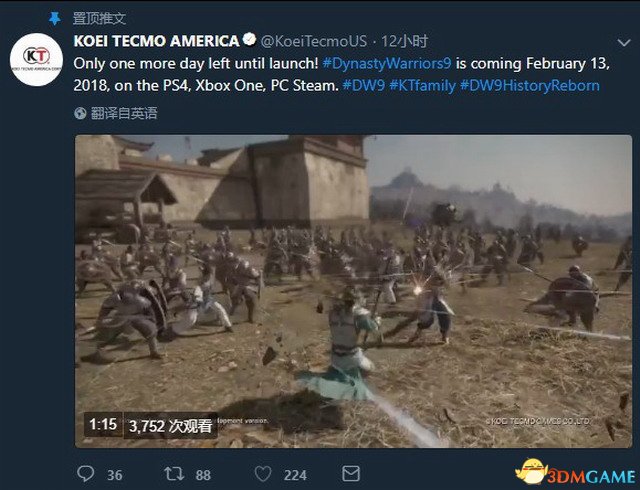Image resolution: width=640 pixels, height=490 pixels.
Task: Like the tweet with heart icon
Action: coord(264,476)
